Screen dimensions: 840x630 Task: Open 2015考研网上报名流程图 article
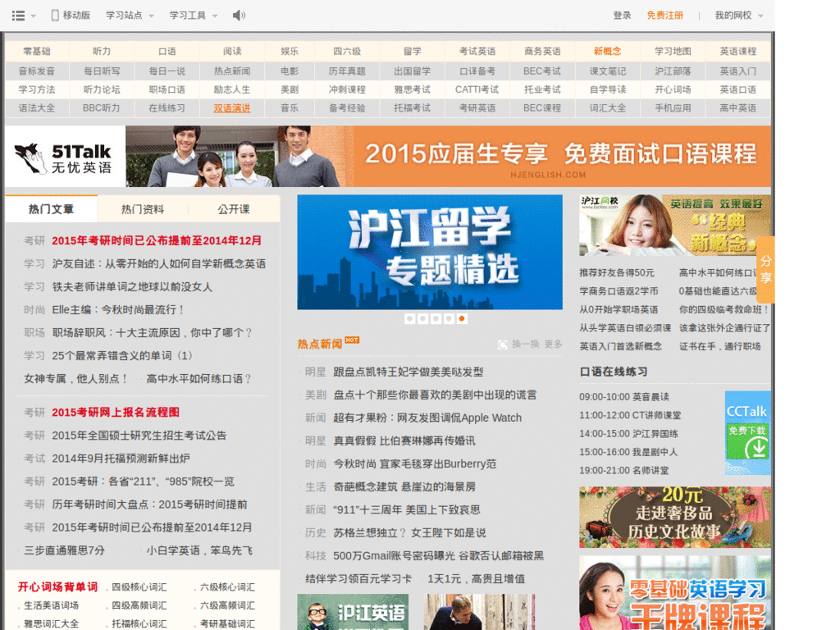pyautogui.click(x=116, y=413)
